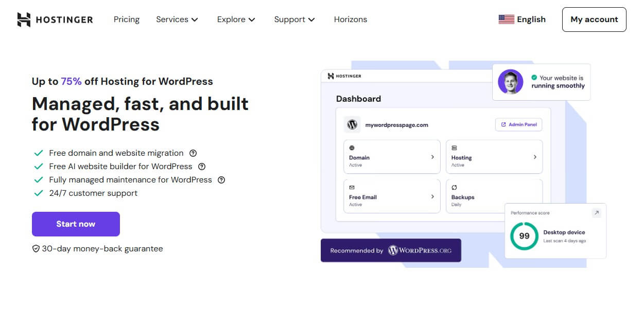Click Recommended by WordPress.org banner

[x=391, y=250]
